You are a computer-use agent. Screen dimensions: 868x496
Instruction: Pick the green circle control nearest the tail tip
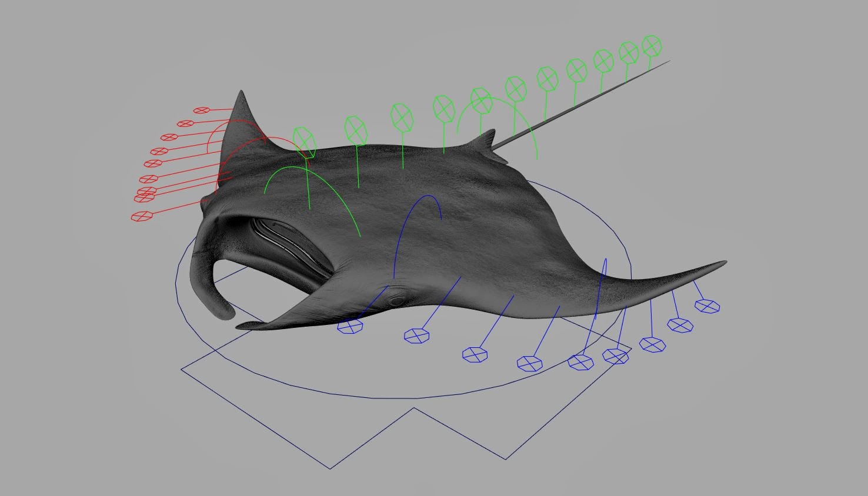tap(652, 46)
